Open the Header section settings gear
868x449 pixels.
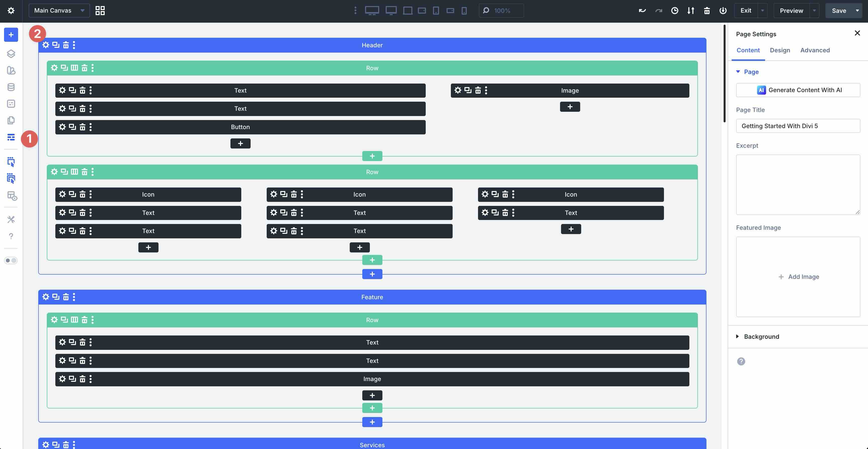[46, 45]
